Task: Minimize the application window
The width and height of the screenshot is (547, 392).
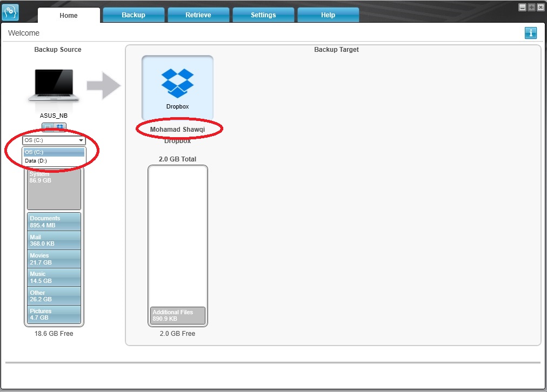Action: point(522,8)
